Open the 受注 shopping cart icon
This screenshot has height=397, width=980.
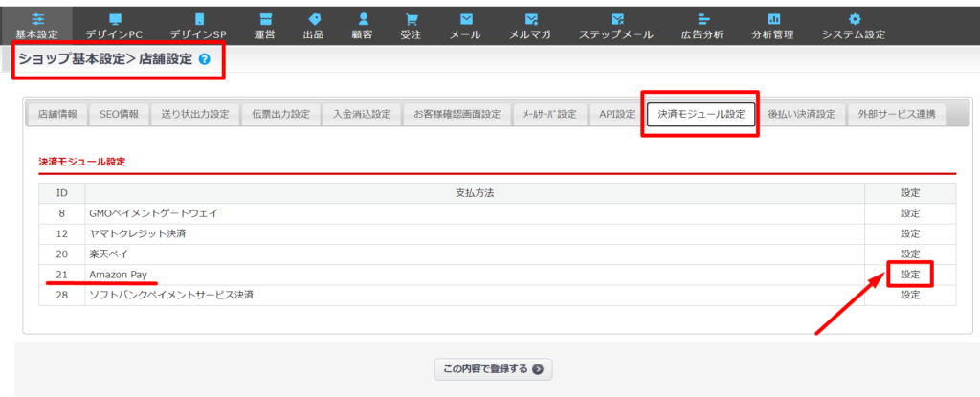411,19
